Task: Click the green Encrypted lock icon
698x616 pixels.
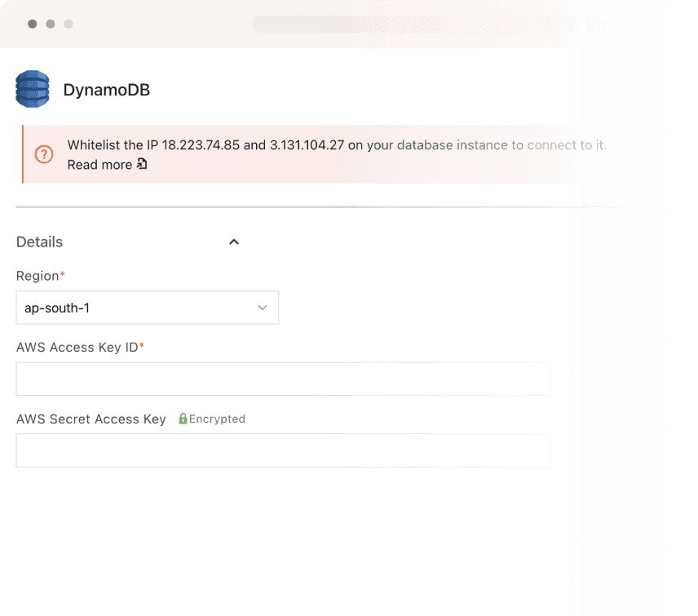Action: 183,419
